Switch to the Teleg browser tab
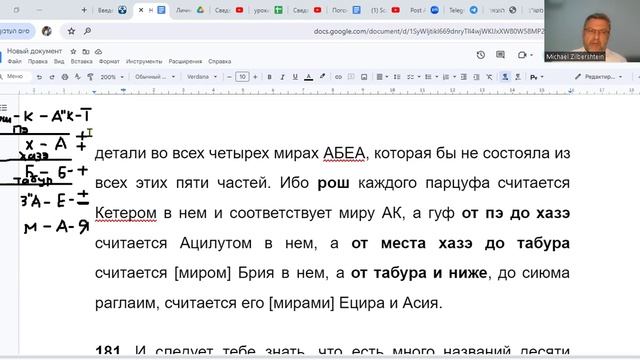Image resolution: width=640 pixels, height=360 pixels. 463,10
